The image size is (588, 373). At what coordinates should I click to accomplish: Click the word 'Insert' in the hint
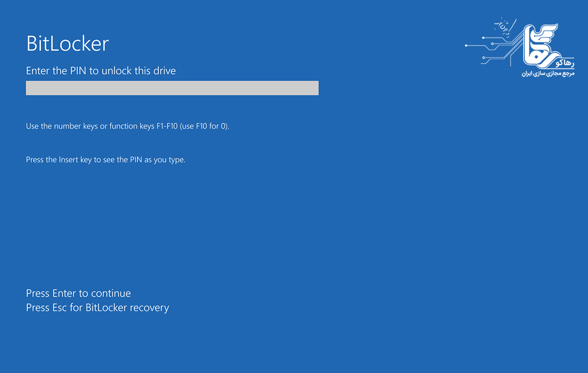(69, 160)
